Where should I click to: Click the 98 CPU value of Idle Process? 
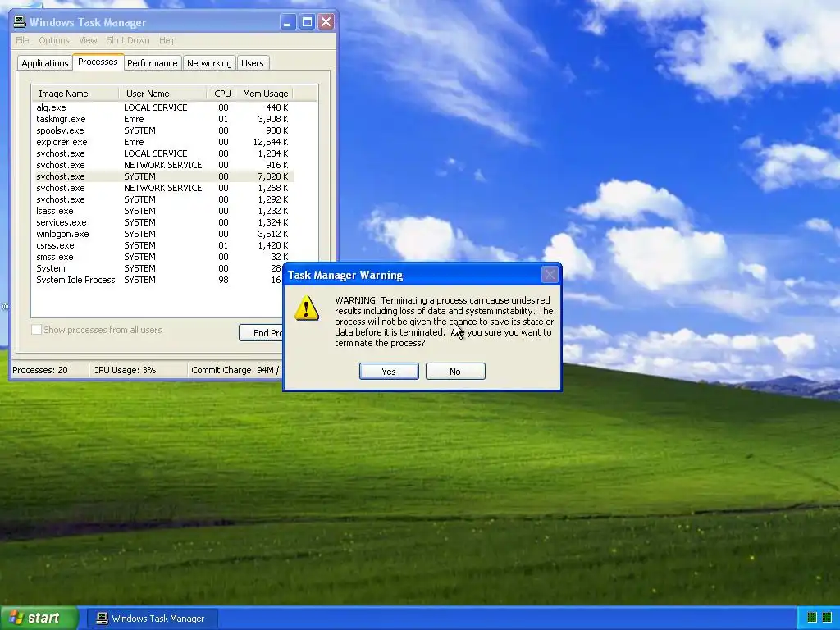point(223,281)
